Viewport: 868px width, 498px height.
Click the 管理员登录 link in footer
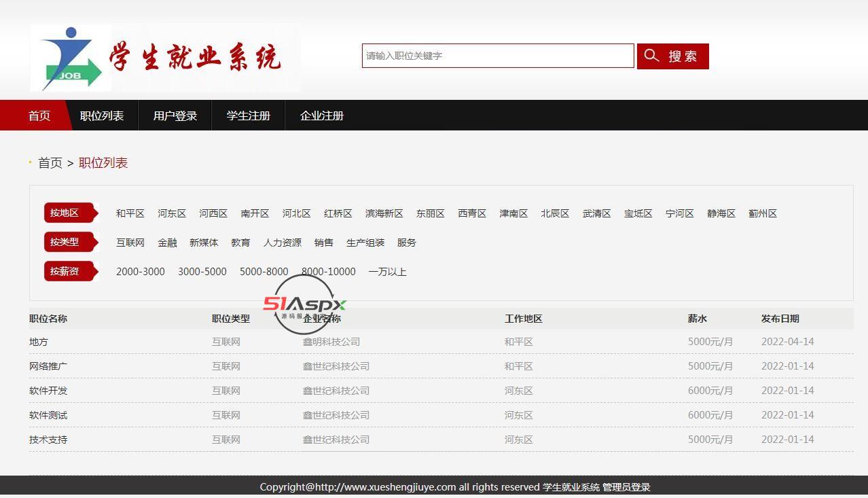(626, 487)
